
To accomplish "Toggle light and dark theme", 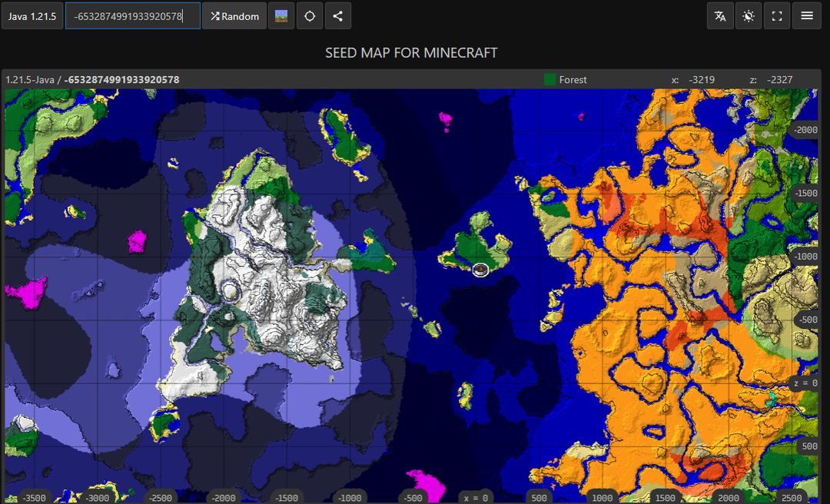I will pos(749,16).
